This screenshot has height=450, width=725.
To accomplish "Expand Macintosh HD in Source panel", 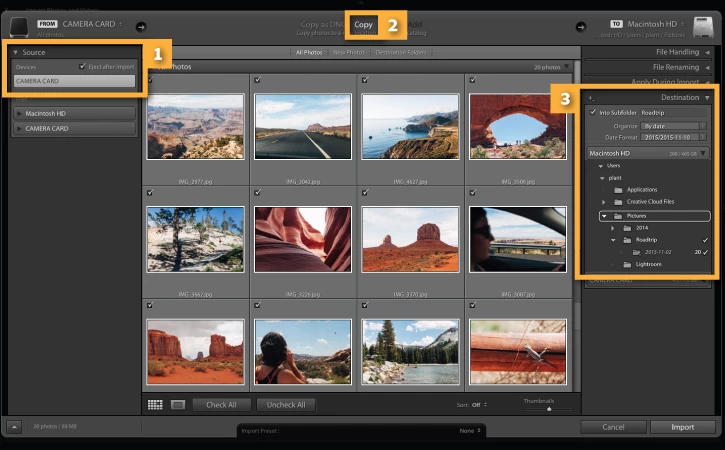I will (19, 113).
